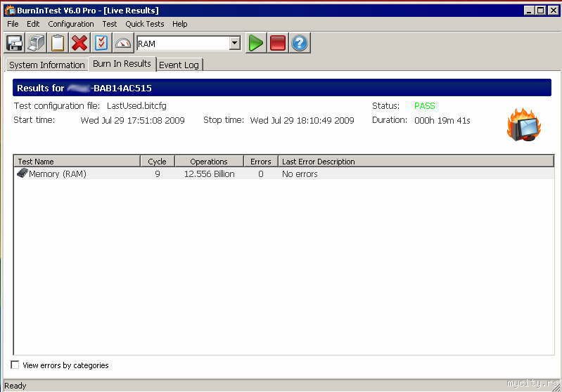The height and width of the screenshot is (392, 562).
Task: Sort by the Test Name column header
Action: (77, 162)
